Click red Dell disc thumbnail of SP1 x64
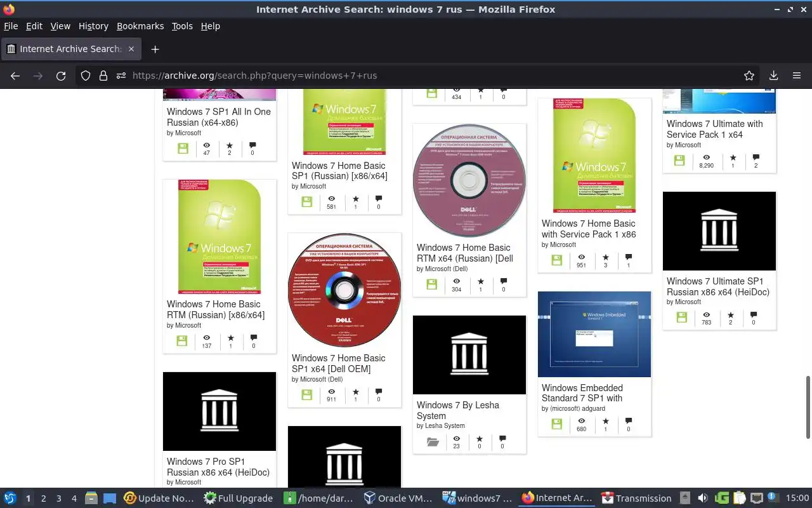 pos(344,290)
